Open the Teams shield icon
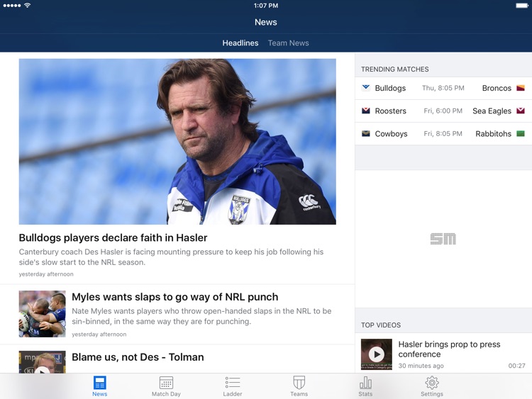The image size is (532, 399). click(299, 383)
